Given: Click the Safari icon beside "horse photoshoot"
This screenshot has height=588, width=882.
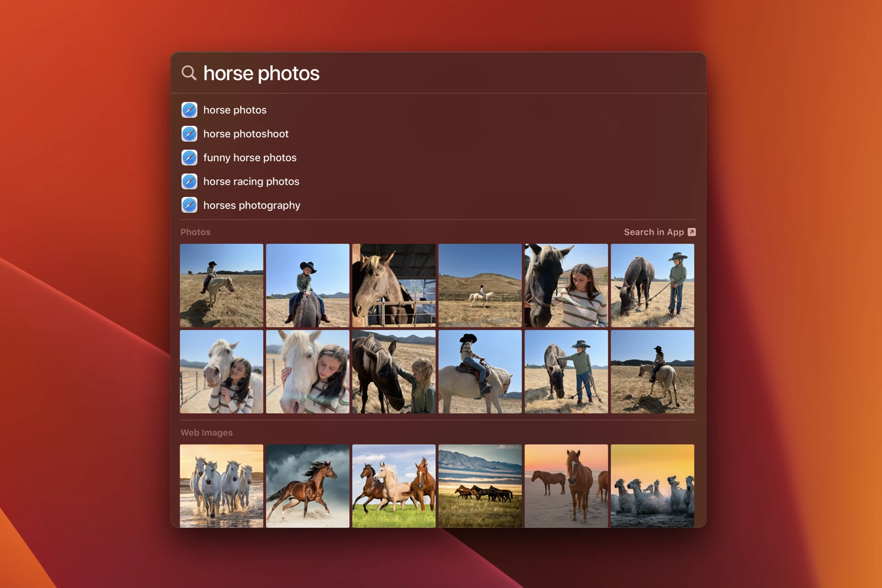Looking at the screenshot, I should click(189, 134).
